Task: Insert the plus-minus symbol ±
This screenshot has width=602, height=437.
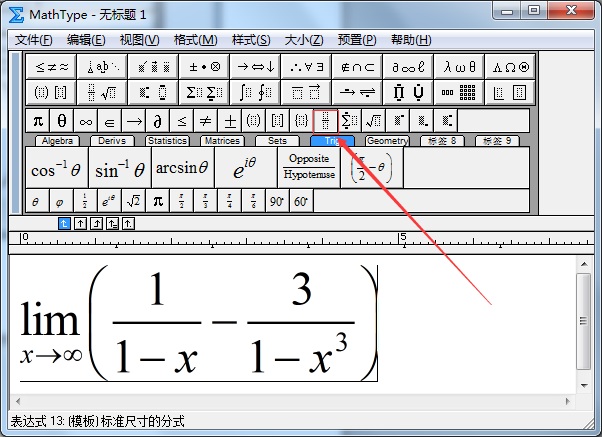Action: coord(230,121)
